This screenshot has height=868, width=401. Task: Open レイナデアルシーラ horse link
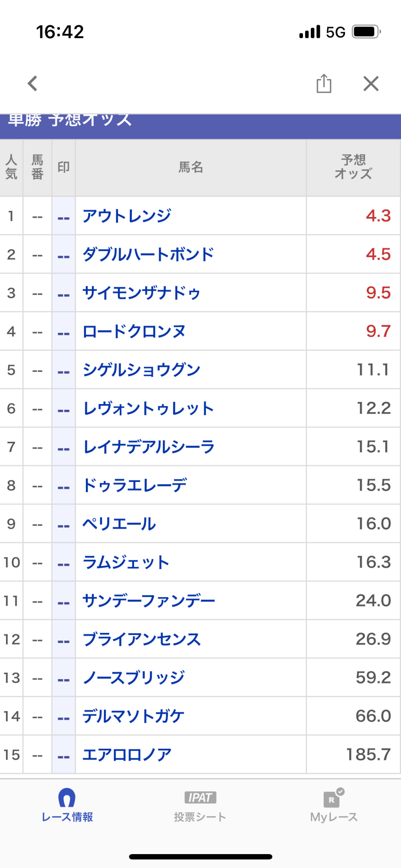click(149, 447)
